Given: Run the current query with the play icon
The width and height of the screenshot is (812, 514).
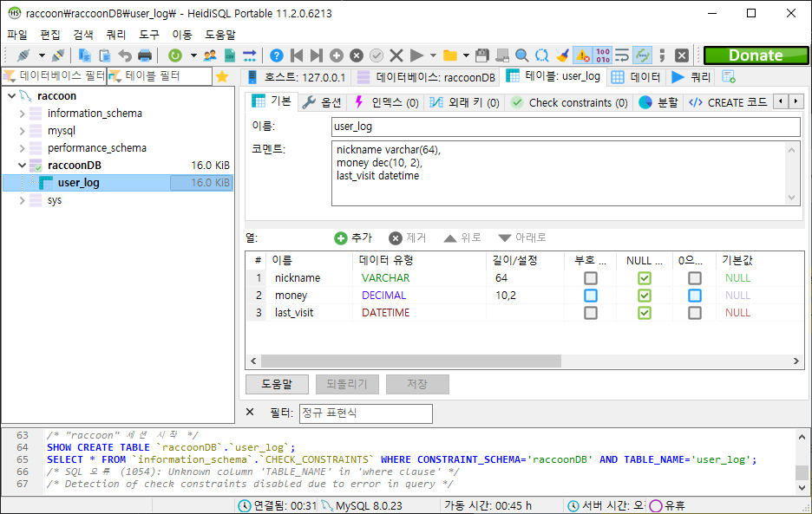Looking at the screenshot, I should (416, 55).
